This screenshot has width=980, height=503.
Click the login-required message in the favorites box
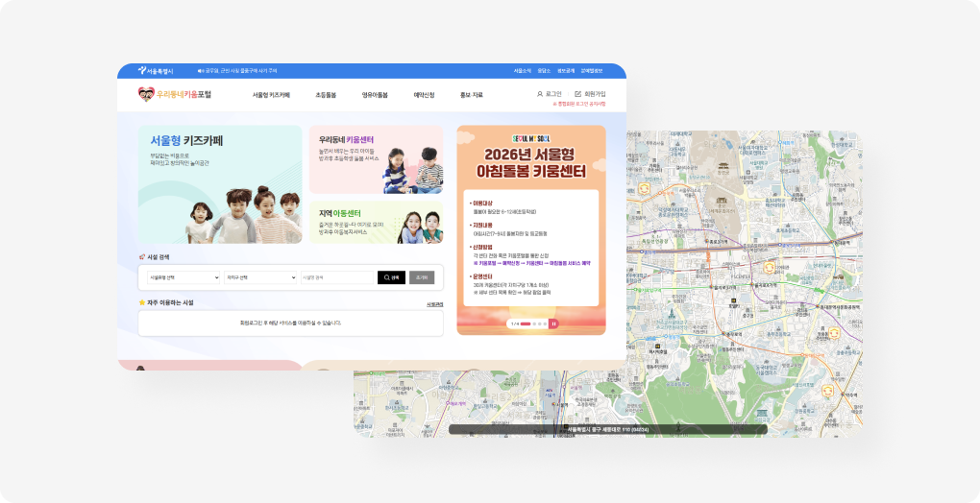pos(290,323)
